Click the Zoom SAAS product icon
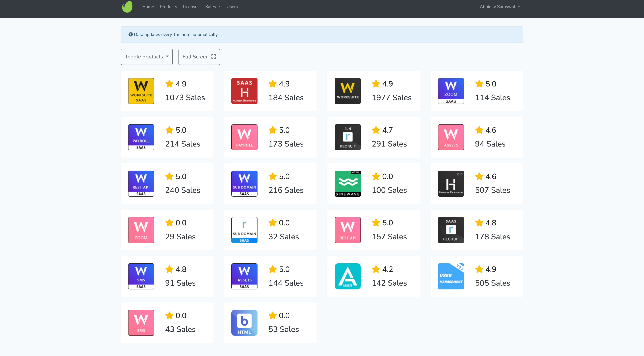Viewport: 644px width, 356px height. tap(451, 91)
